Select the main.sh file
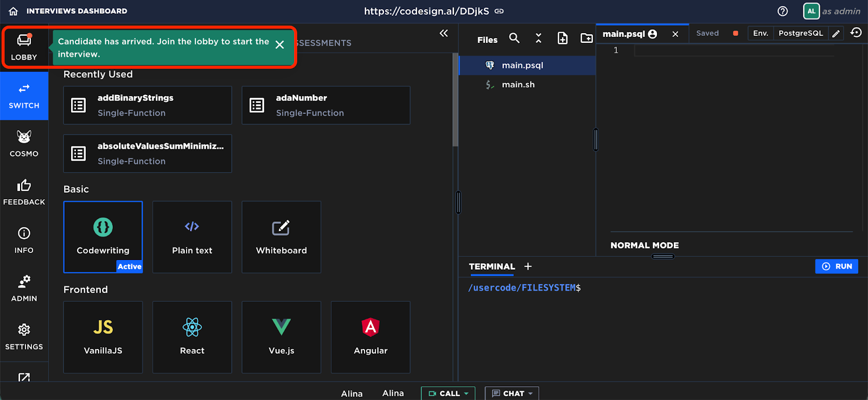 coord(518,85)
